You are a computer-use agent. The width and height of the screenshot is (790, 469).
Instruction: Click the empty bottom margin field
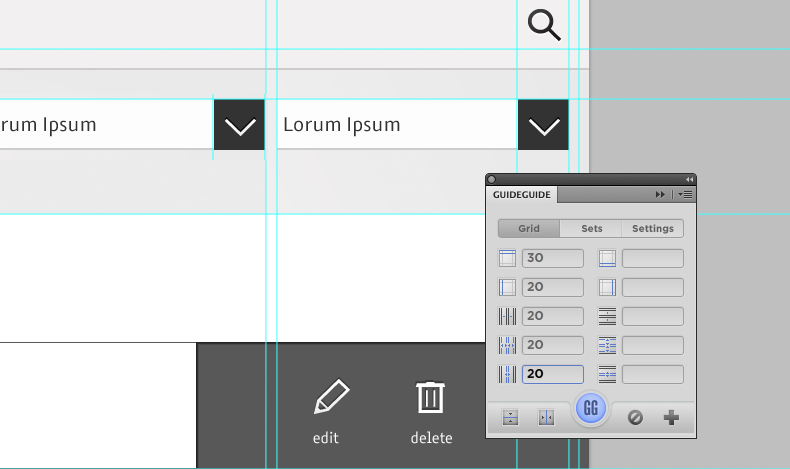coord(652,258)
